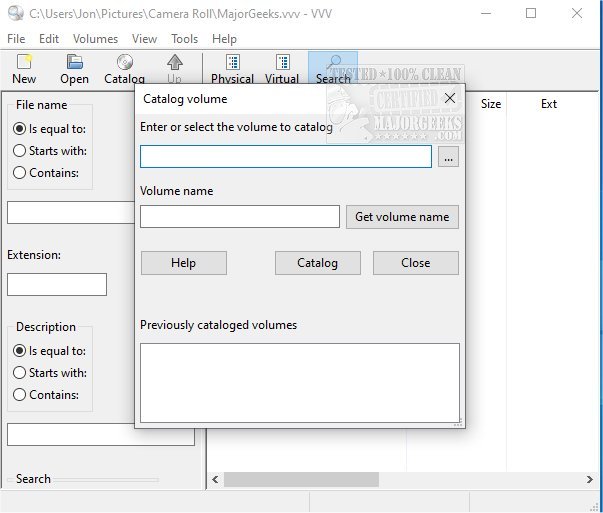
Task: Select File name 'Is equal to' radio
Action: point(20,129)
